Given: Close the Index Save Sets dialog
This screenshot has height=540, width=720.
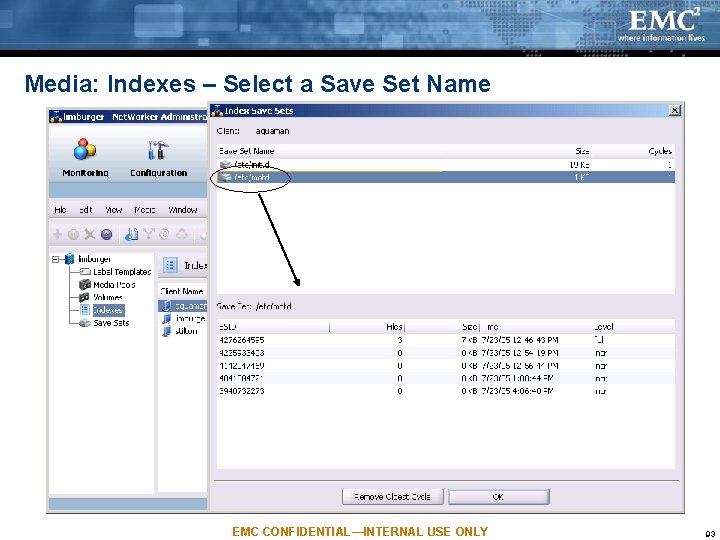Looking at the screenshot, I should [674, 110].
